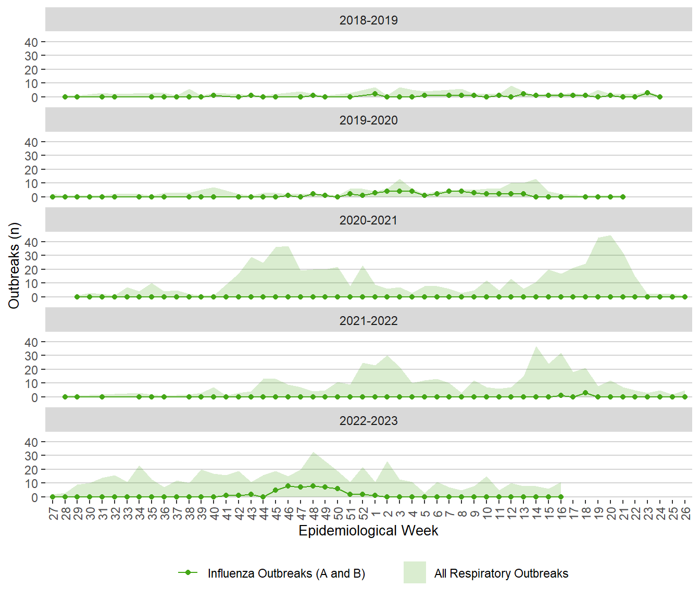Click 2022-2023 influenza marker at week 46
Screen dimensions: 700x600
click(288, 486)
